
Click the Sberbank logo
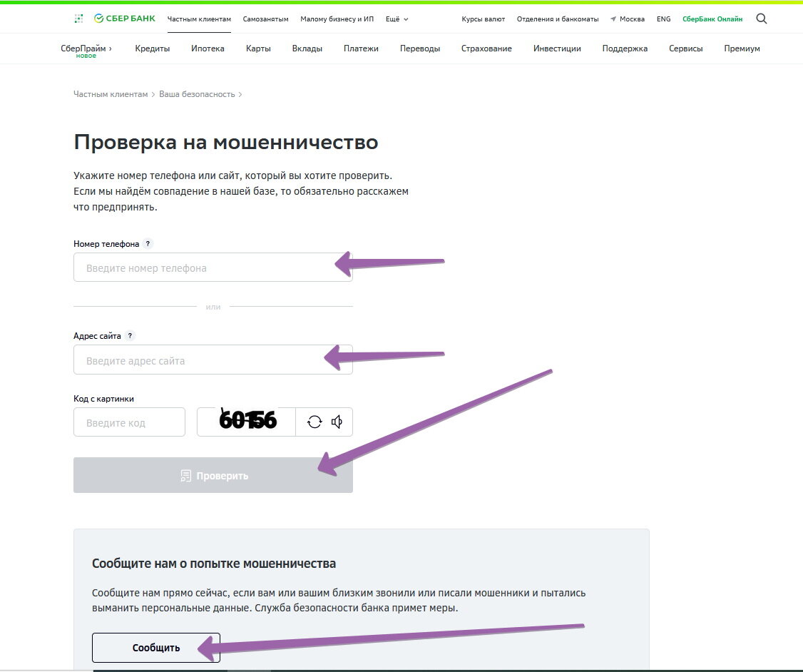(125, 19)
